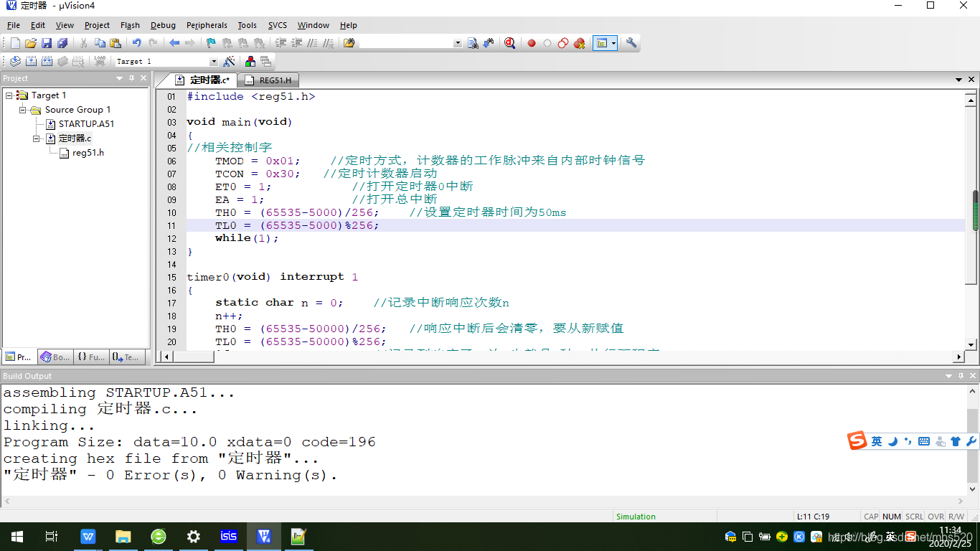Collapse the Target 1 tree node
This screenshot has height=551, width=980.
9,95
